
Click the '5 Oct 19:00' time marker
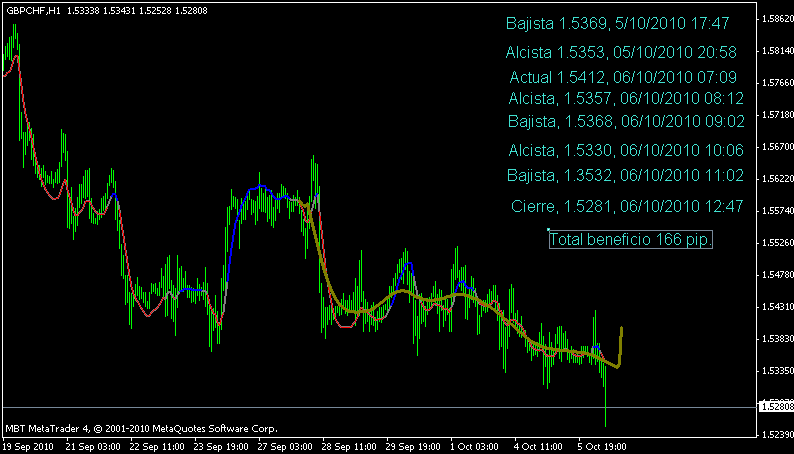coord(600,446)
